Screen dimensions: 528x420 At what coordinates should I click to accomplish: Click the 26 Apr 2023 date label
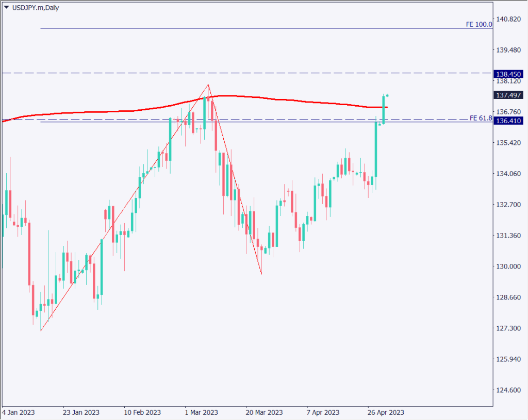pos(386,412)
